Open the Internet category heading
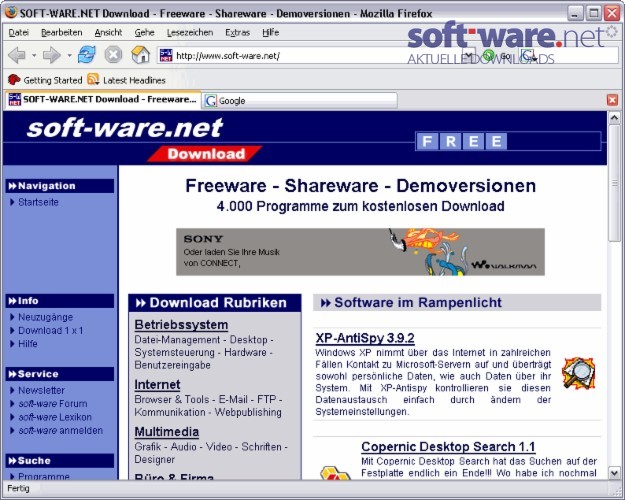 pos(157,385)
